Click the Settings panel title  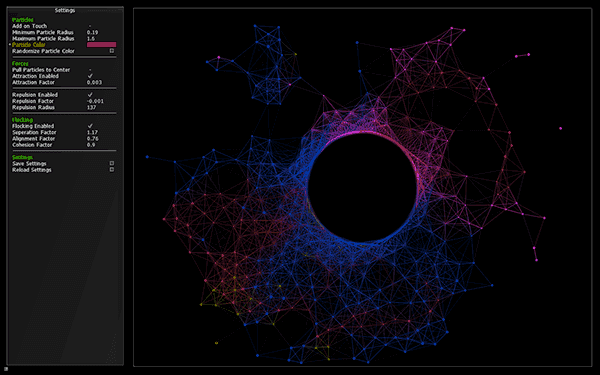click(x=65, y=10)
